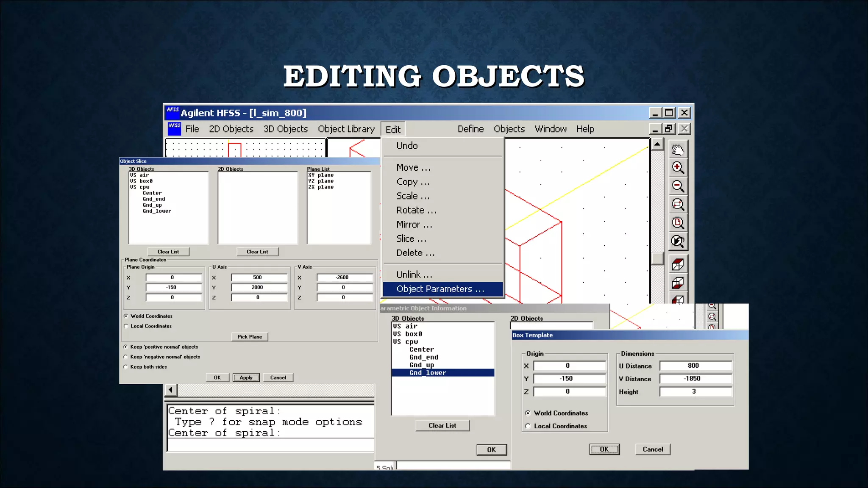Open the File menu
Screen dimensions: 868x488
192,129
